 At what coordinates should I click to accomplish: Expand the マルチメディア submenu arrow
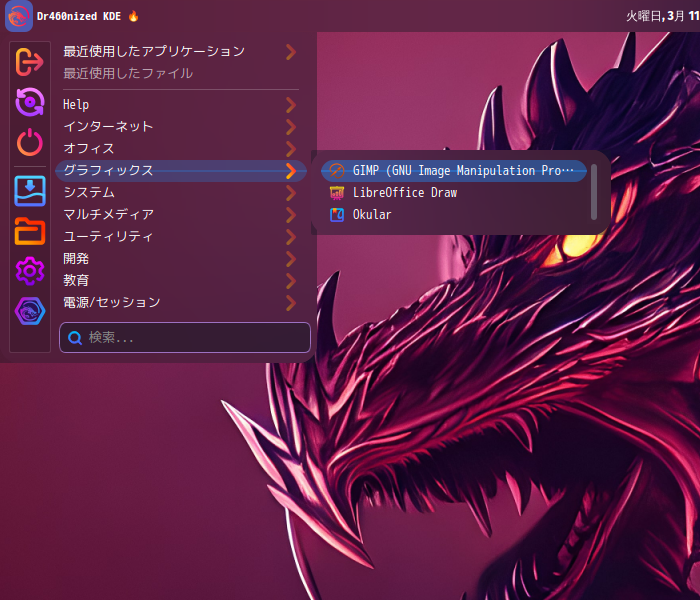(291, 215)
